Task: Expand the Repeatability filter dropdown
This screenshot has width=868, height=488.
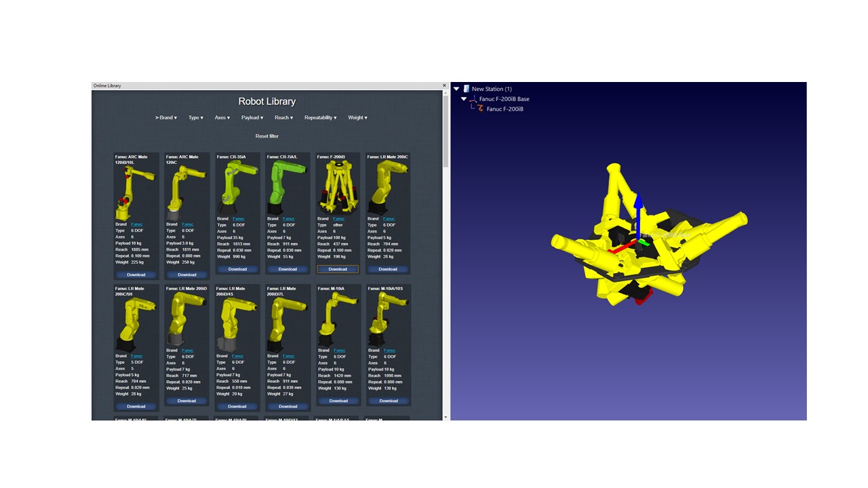Action: tap(320, 117)
